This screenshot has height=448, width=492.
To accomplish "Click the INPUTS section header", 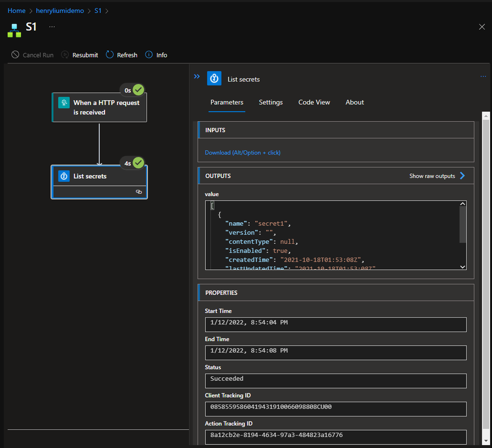I will click(x=336, y=130).
